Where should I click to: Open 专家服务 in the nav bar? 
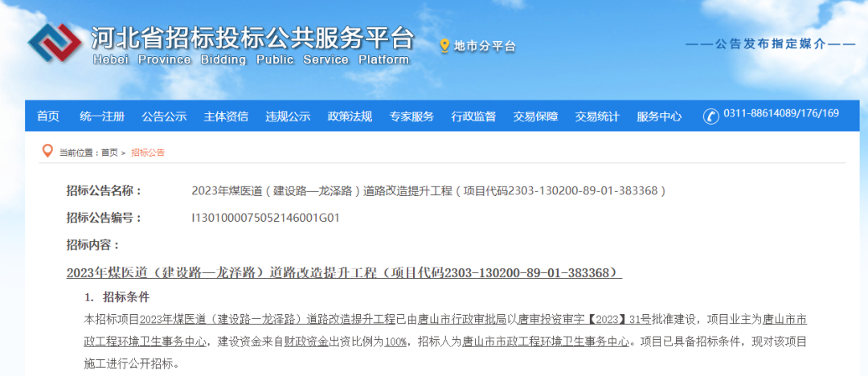[411, 116]
